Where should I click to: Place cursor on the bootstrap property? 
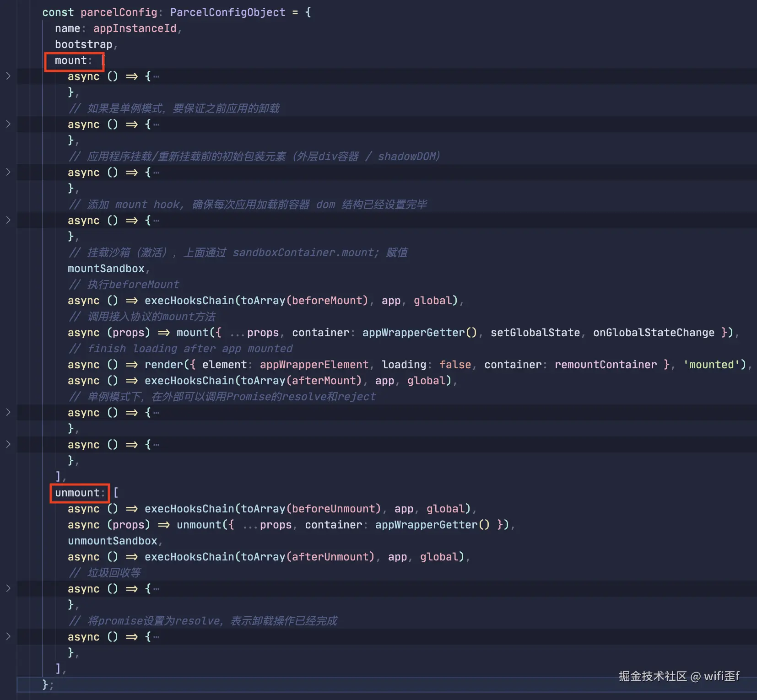click(x=84, y=44)
